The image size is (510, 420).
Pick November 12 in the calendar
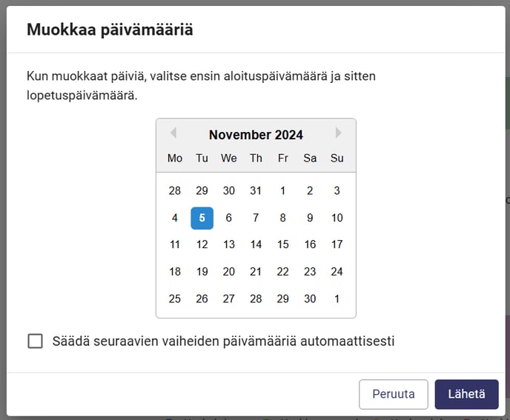click(202, 244)
